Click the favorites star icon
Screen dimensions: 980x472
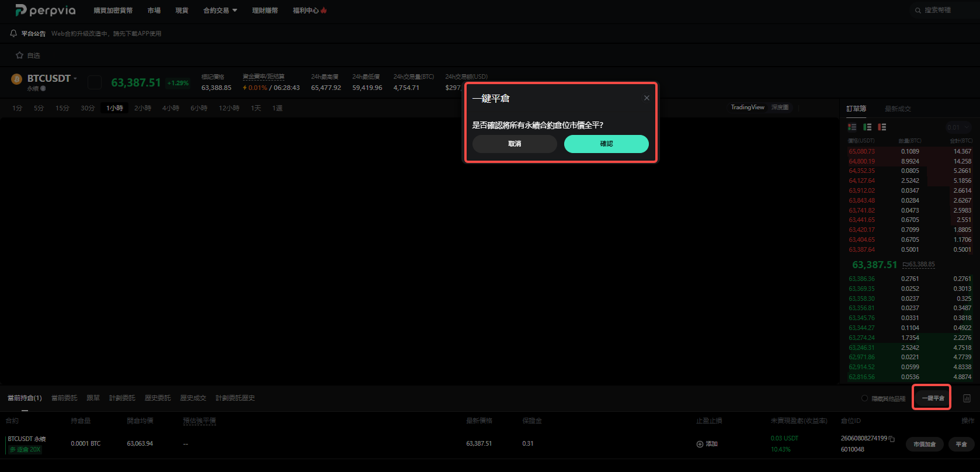point(19,55)
